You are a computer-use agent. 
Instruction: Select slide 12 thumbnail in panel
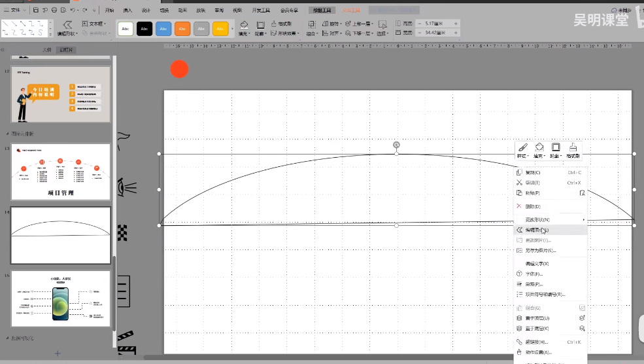click(61, 94)
